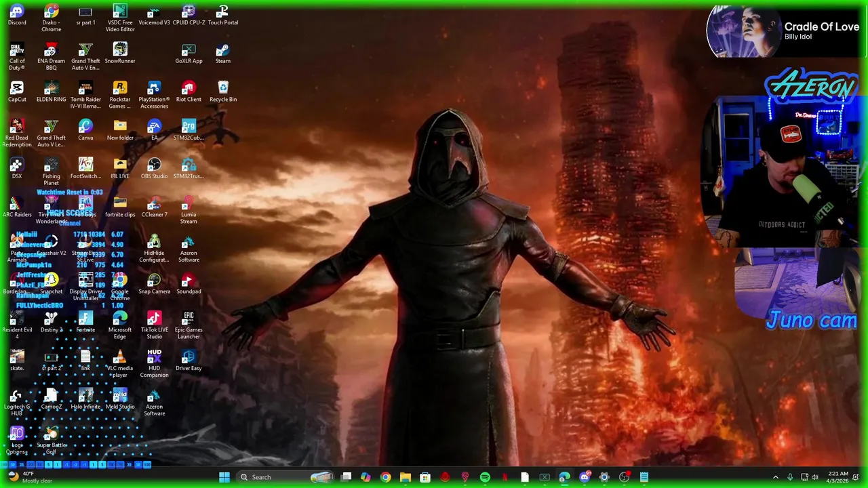868x488 pixels.
Task: Click the Windows Start button
Action: (x=224, y=477)
